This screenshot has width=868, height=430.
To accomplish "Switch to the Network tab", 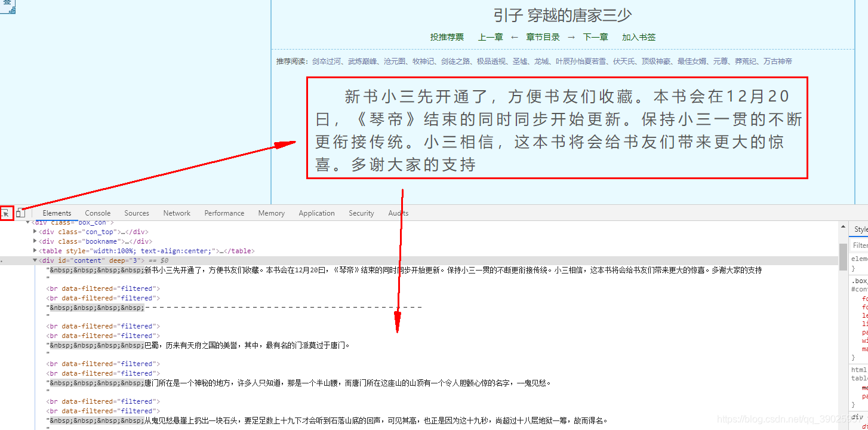I will [177, 213].
